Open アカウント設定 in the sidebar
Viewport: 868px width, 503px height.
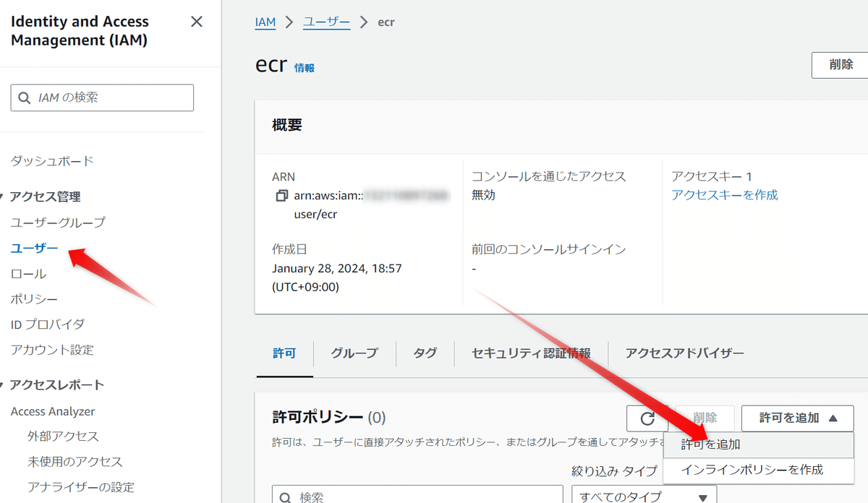(x=52, y=350)
